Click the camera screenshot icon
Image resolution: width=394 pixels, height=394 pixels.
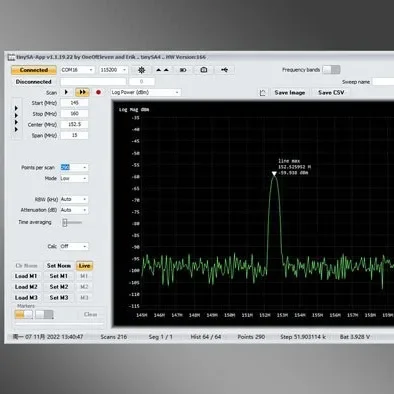click(x=204, y=70)
